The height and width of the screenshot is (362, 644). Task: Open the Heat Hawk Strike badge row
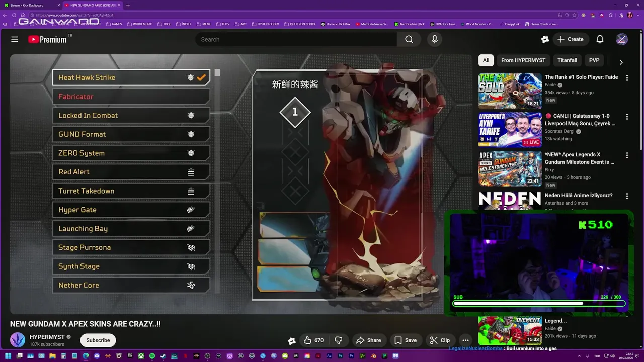tap(131, 77)
